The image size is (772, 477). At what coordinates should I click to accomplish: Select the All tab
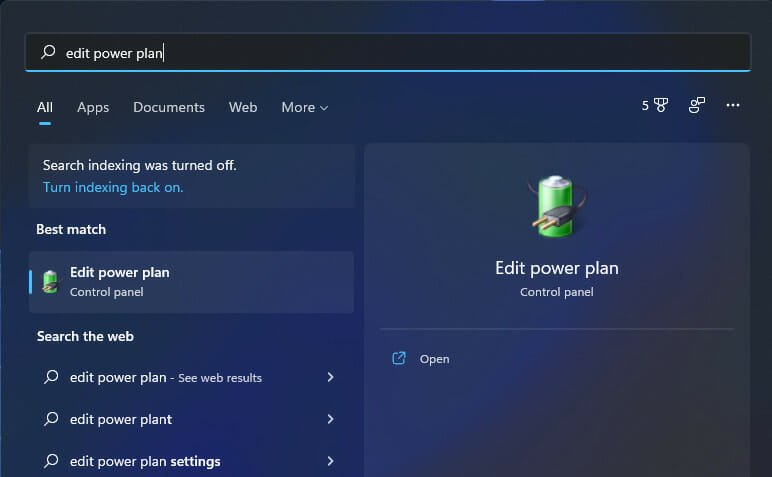[x=45, y=107]
